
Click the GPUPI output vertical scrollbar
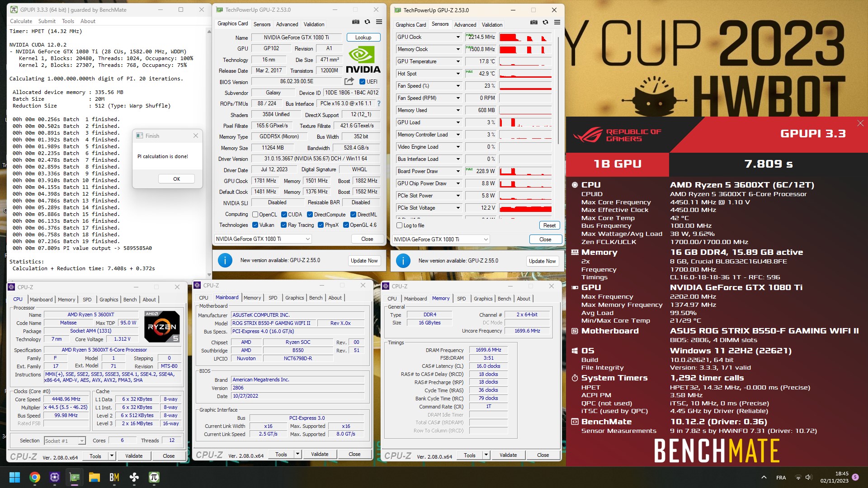209,153
